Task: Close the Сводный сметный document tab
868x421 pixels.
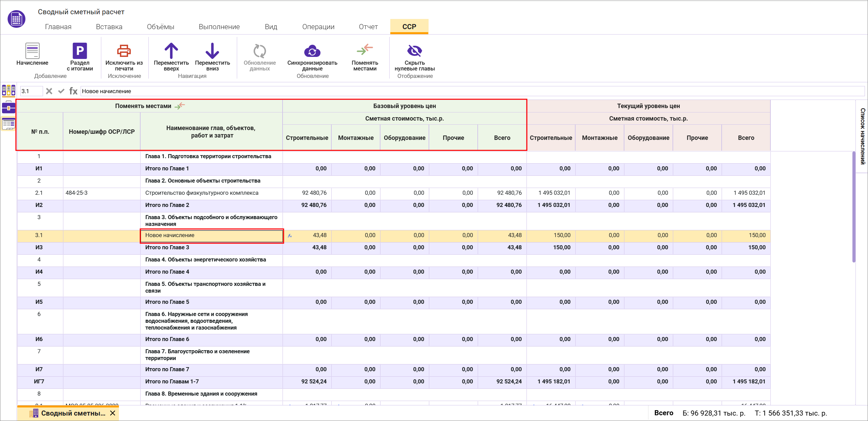Action: point(113,413)
